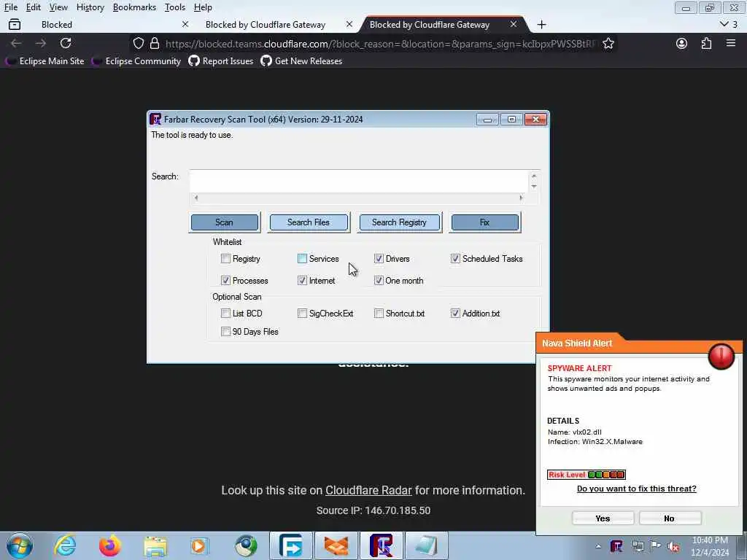This screenshot has width=747, height=560.
Task: Click into the Farbar Search text box
Action: tap(359, 182)
